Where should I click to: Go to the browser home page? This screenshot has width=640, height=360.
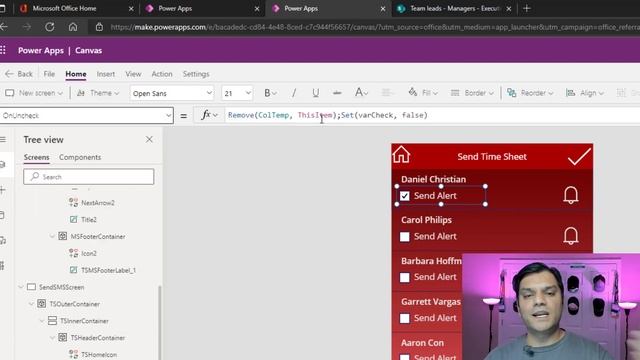(x=73, y=27)
